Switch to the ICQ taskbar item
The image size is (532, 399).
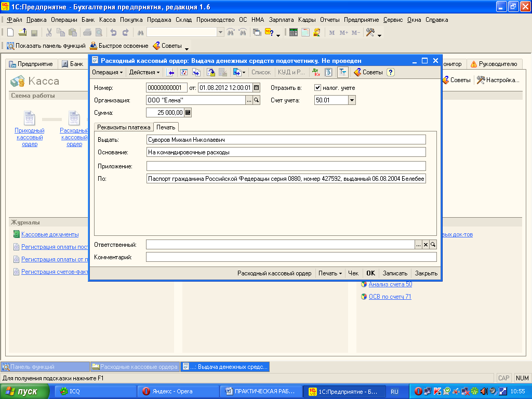(96, 392)
